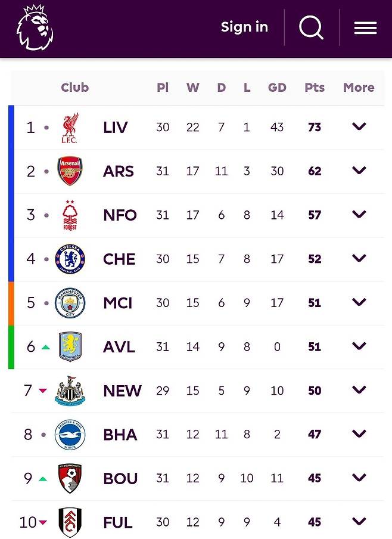Open the NEW team link
The image size is (392, 539).
[x=122, y=391]
